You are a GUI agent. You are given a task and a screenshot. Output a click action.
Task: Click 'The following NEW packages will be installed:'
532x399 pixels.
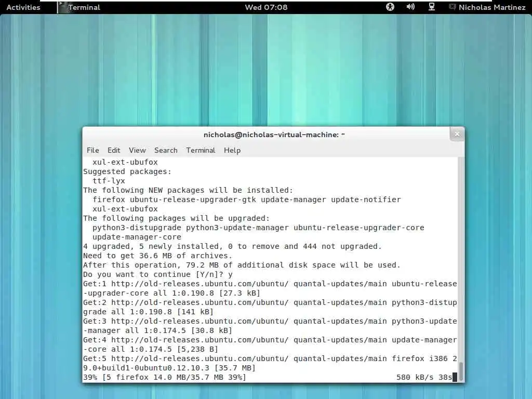(188, 190)
